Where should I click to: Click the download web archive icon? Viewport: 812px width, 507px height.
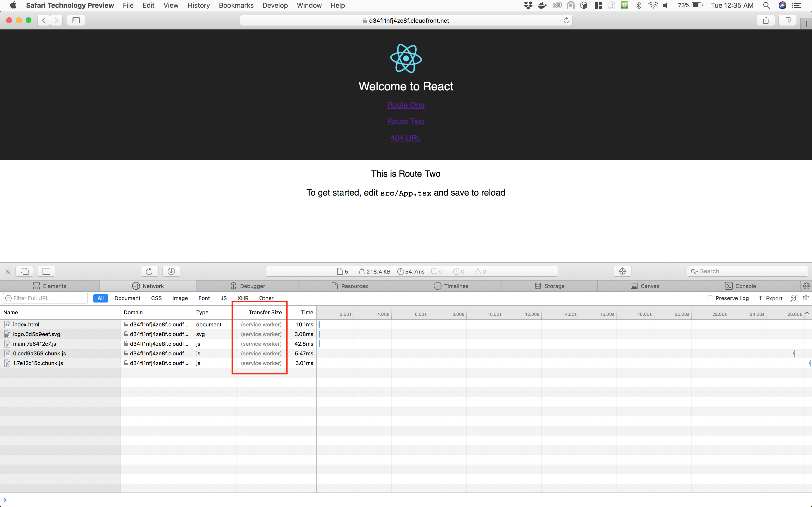(171, 271)
